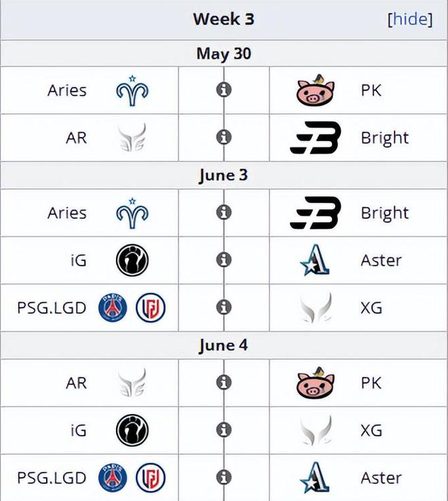Click info icon for AR vs PK match
The height and width of the screenshot is (501, 448).
pos(224,382)
